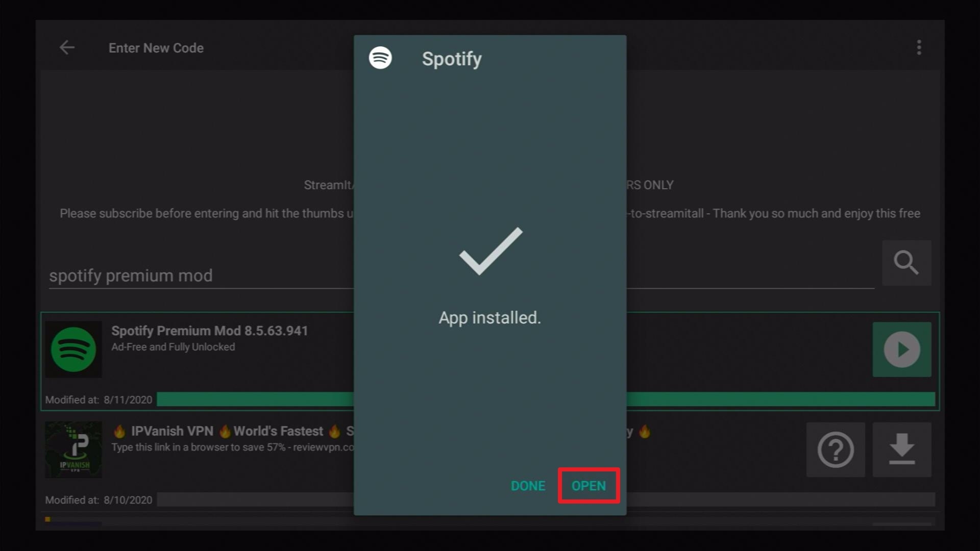Select the Spotify Premium Mod app thumbnail

click(x=73, y=349)
